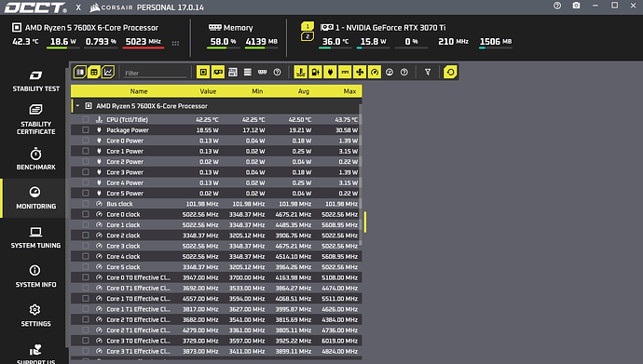Check the Core 2 clock row checkbox
Screen dimensions: 643x364
click(x=86, y=235)
